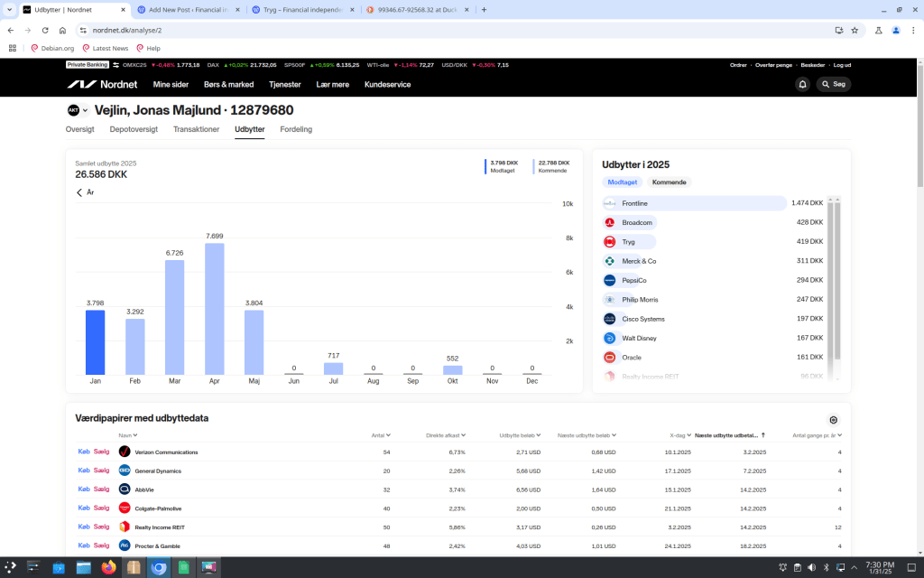Open table settings gear icon

tap(833, 420)
